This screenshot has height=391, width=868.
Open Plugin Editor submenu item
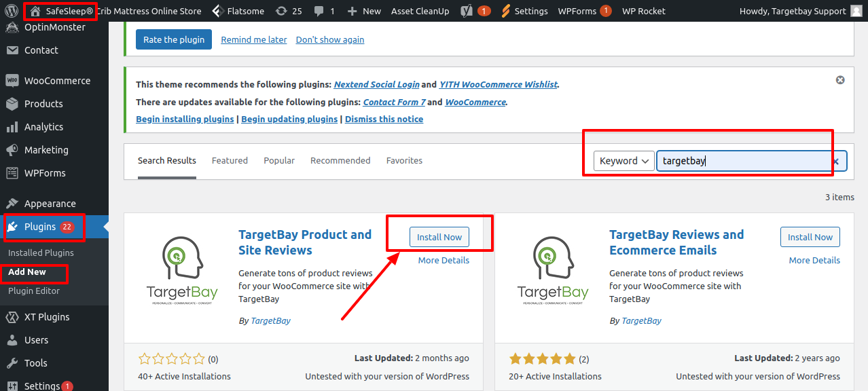click(34, 291)
